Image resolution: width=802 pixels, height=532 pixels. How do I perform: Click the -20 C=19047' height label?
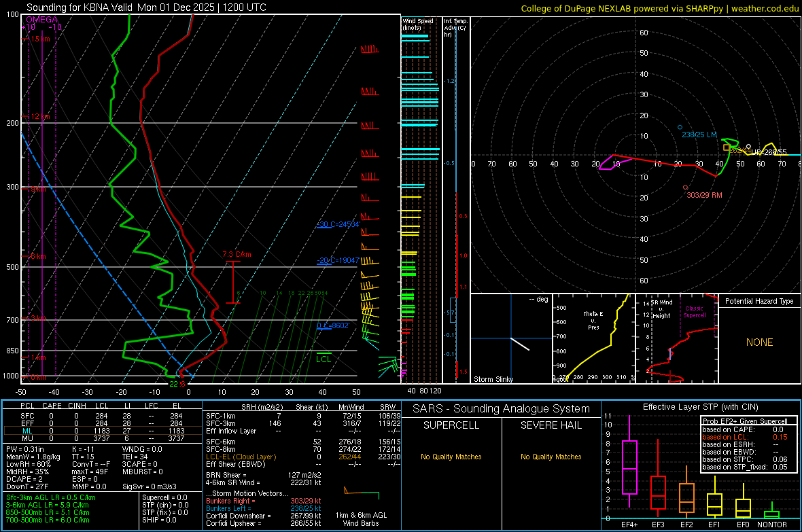tap(338, 260)
